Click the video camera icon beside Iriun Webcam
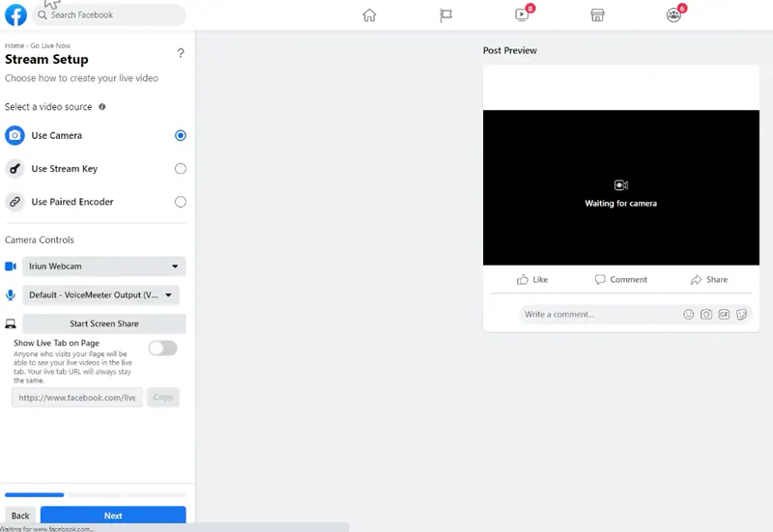 (11, 266)
